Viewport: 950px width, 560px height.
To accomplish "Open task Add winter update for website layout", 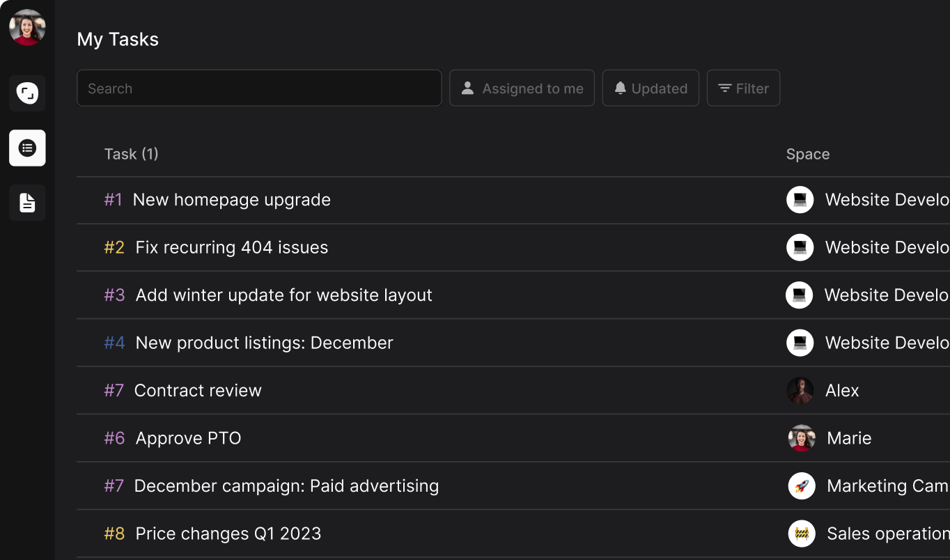I will tap(283, 295).
